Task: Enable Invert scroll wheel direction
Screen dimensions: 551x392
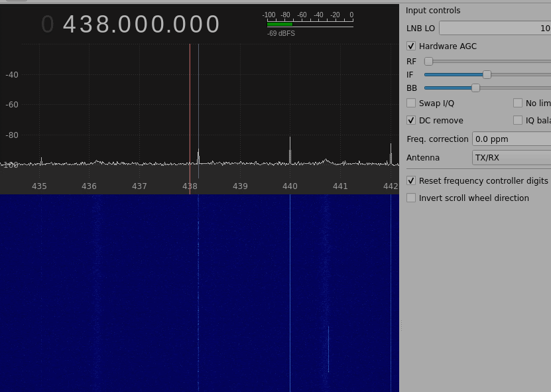Action: point(411,198)
